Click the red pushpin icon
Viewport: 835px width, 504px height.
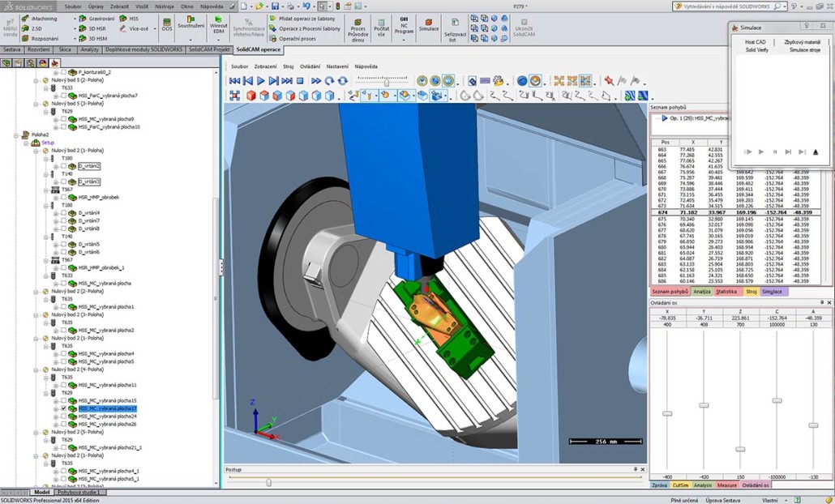click(x=609, y=81)
